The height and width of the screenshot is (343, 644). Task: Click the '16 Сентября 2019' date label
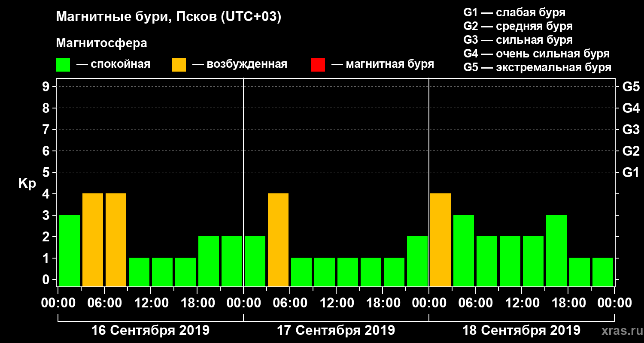(151, 331)
